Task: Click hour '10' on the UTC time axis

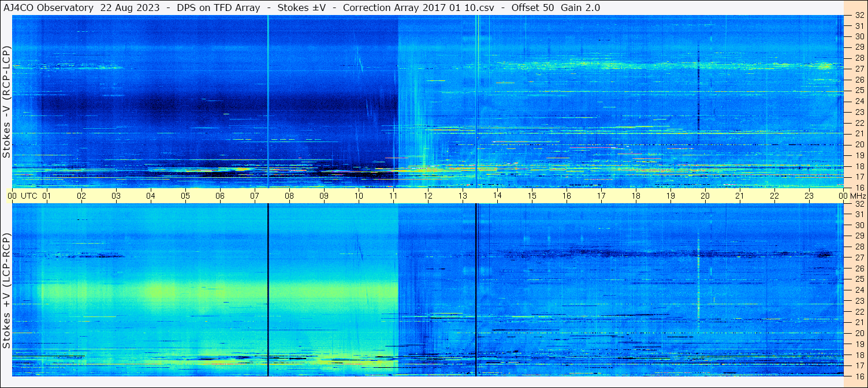Action: [359, 196]
